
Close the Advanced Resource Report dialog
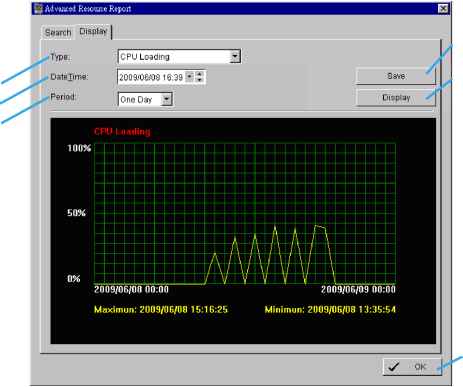pos(443,9)
